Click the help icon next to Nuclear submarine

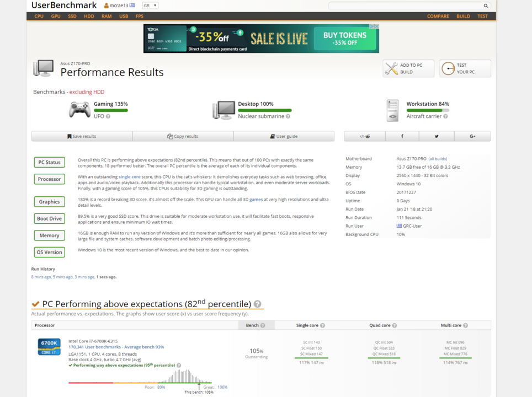coord(288,116)
